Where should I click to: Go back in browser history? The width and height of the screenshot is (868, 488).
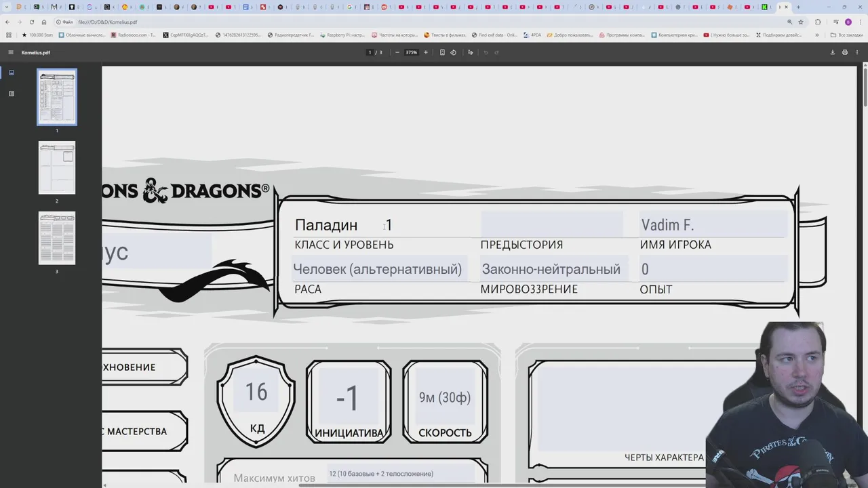7,22
